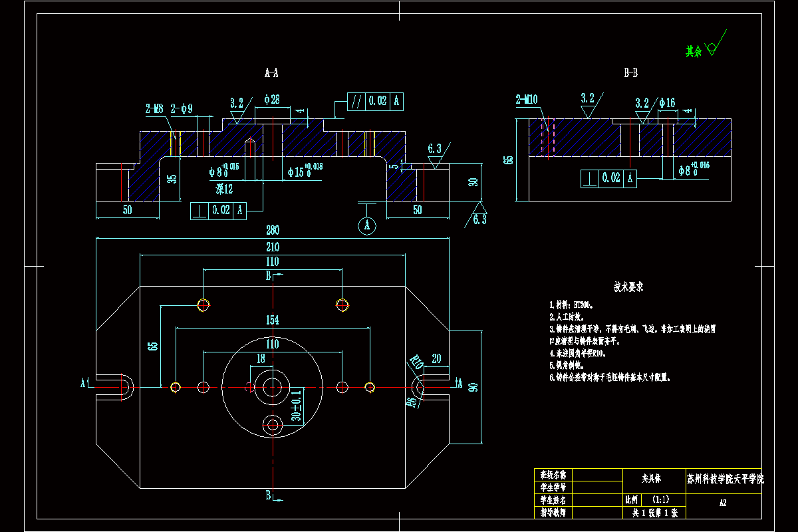The width and height of the screenshot is (798, 532).
Task: Click the circled datum A symbol
Action: [x=367, y=226]
